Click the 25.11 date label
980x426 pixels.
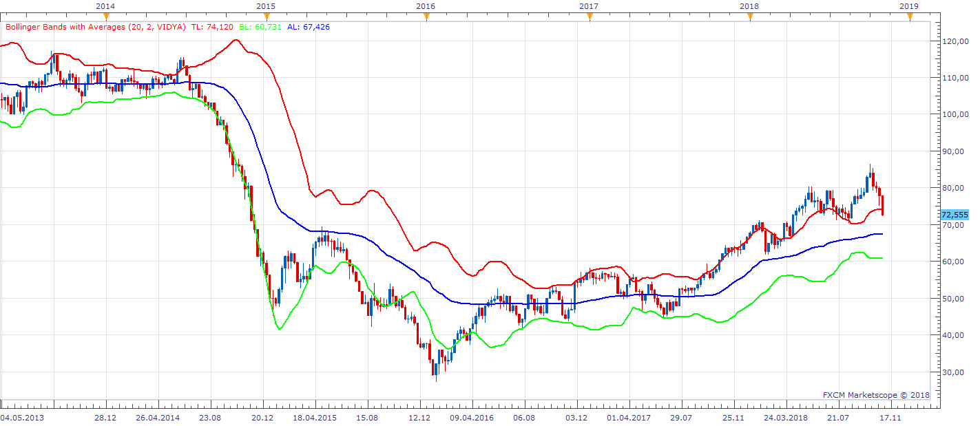click(x=733, y=418)
